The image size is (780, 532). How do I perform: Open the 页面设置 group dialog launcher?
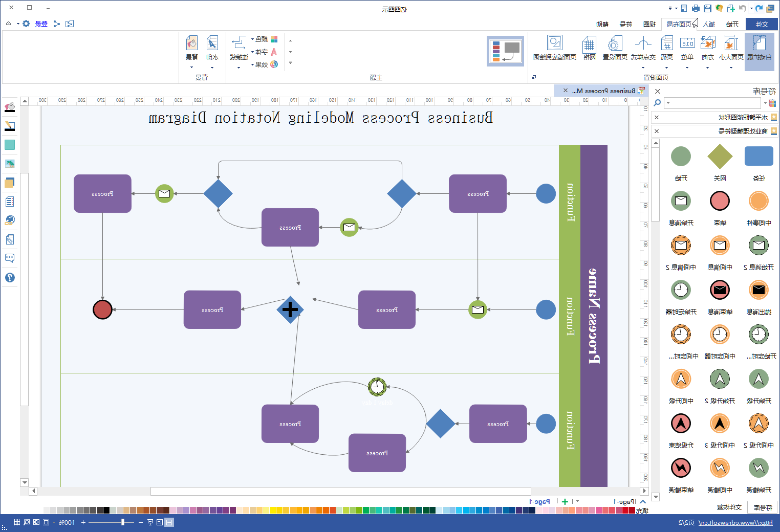click(x=534, y=77)
